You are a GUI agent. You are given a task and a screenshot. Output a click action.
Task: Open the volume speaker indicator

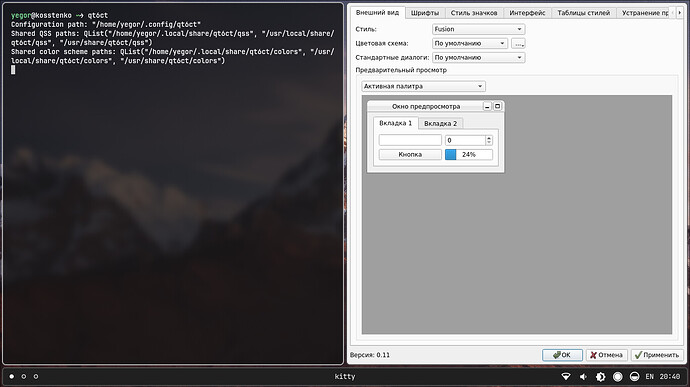pos(583,376)
